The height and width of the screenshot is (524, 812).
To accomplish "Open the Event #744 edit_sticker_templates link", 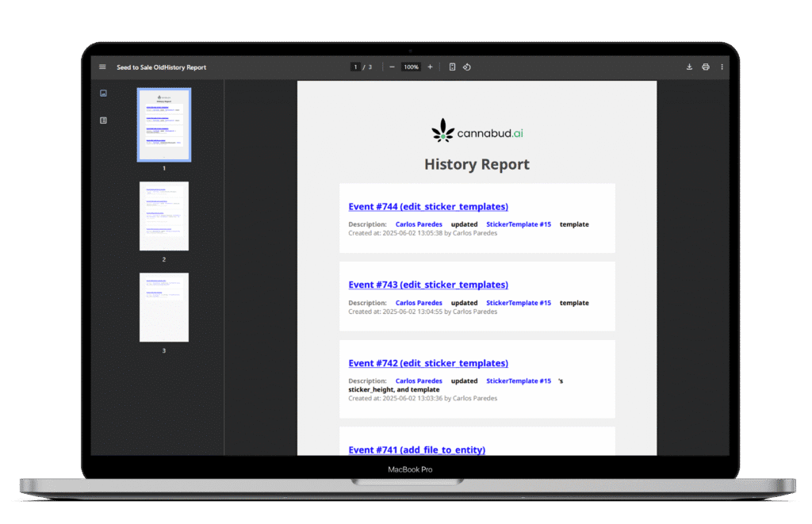I will point(428,207).
